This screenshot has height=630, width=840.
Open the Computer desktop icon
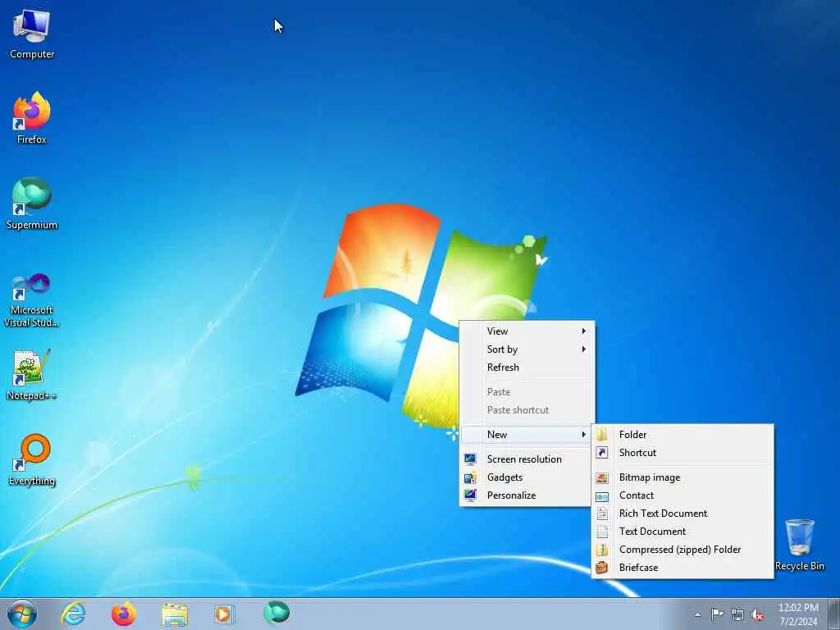(32, 34)
